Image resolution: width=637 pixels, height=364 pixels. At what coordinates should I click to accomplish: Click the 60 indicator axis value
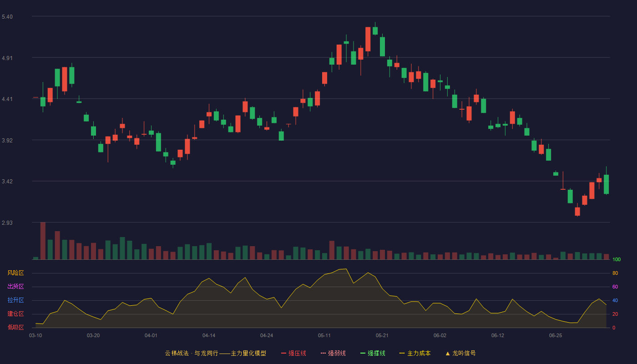point(615,287)
